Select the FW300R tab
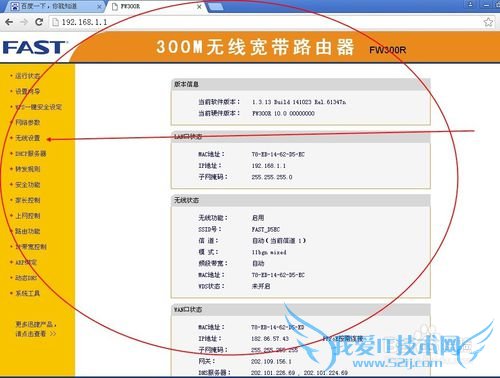The height and width of the screenshot is (378, 500). click(156, 6)
